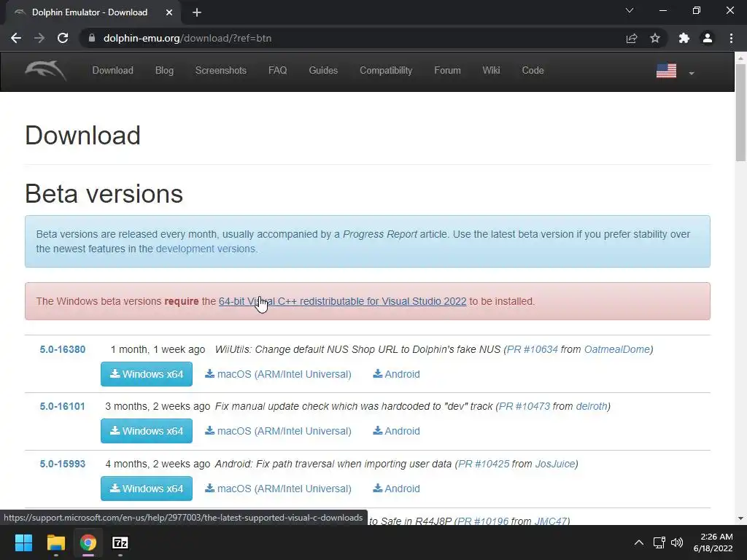Open version 5.0-15993 link
Image resolution: width=747 pixels, height=560 pixels.
63,464
